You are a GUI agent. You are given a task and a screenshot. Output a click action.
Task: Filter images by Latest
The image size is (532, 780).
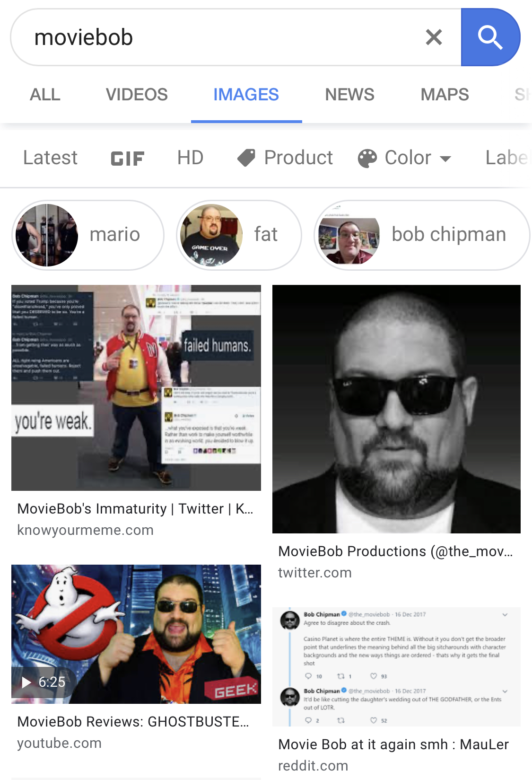point(50,158)
